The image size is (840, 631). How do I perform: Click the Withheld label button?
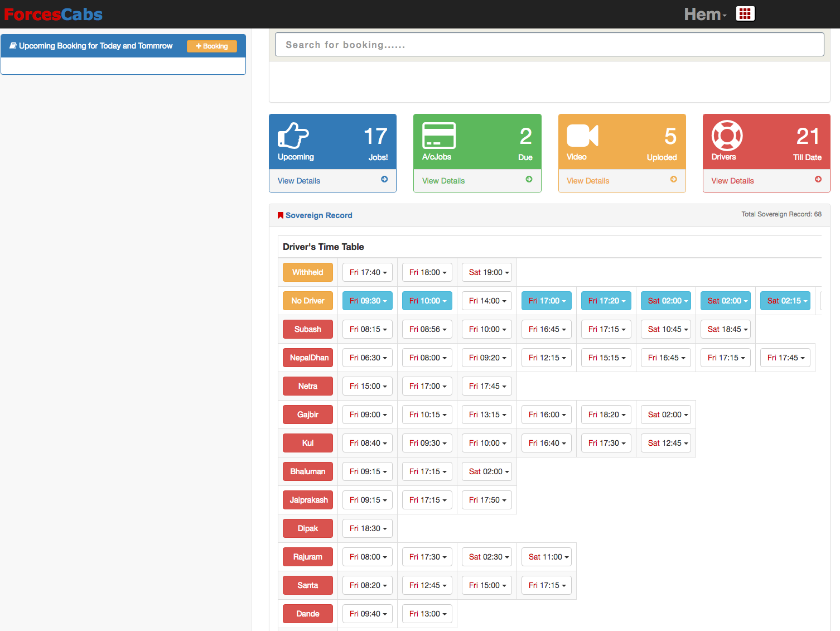(307, 272)
